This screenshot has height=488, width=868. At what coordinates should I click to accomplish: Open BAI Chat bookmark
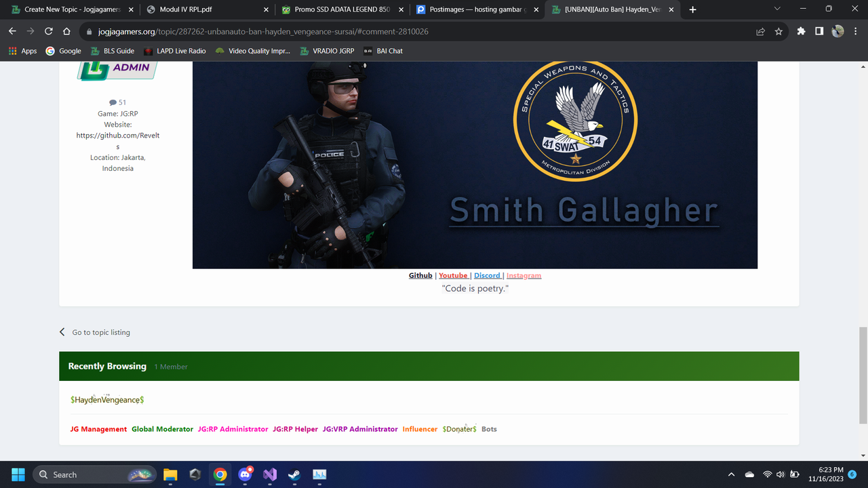[x=383, y=51]
